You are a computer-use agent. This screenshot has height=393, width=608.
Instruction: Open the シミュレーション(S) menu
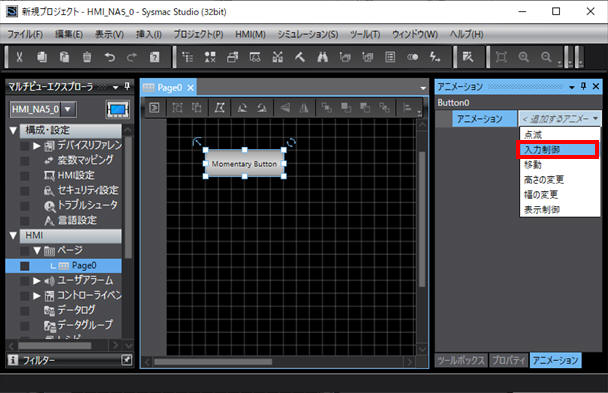(307, 34)
